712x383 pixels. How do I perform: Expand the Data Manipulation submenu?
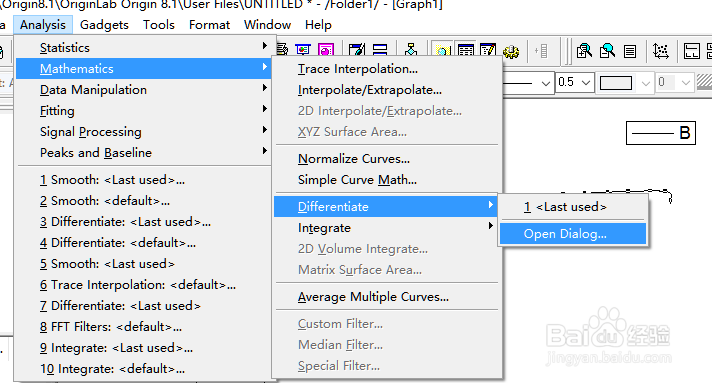pyautogui.click(x=143, y=90)
